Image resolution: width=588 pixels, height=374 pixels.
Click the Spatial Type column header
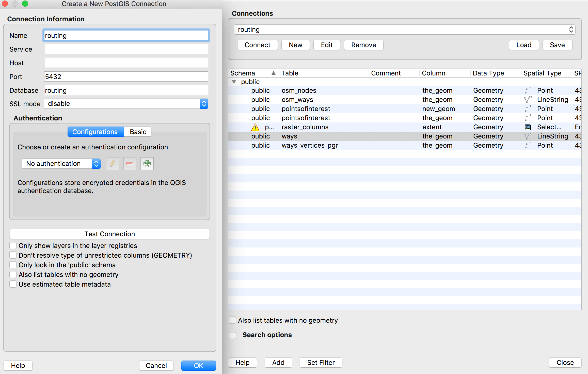coord(546,73)
